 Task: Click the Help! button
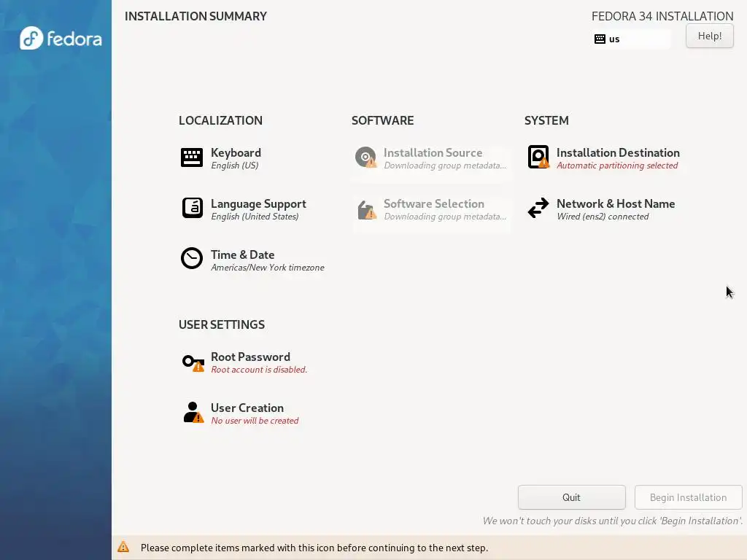coord(709,36)
